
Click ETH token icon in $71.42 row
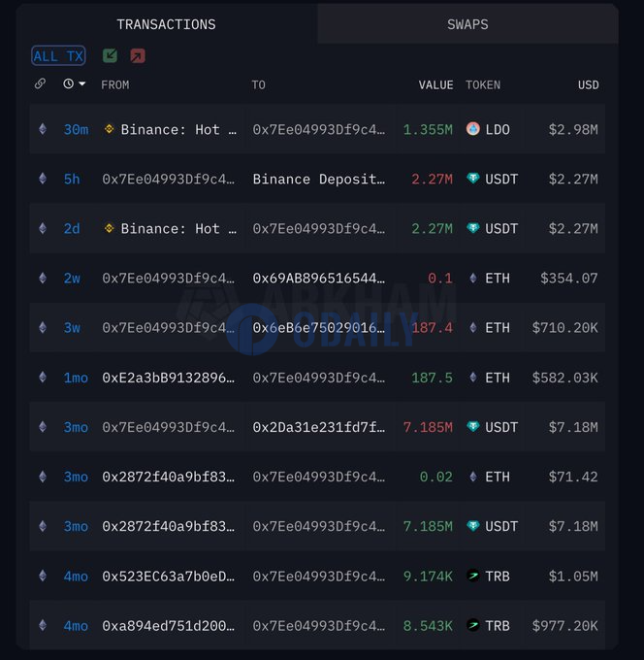click(x=473, y=477)
